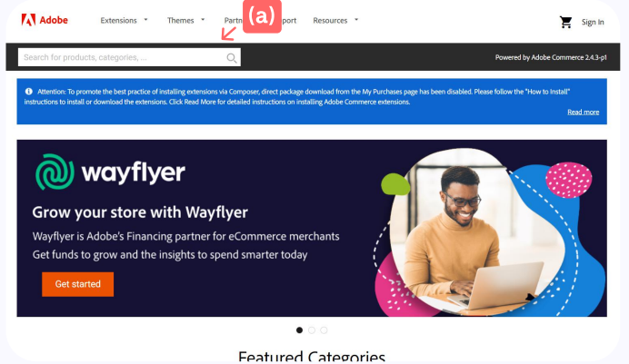Expand the Themes dropdown arrow

click(x=203, y=20)
